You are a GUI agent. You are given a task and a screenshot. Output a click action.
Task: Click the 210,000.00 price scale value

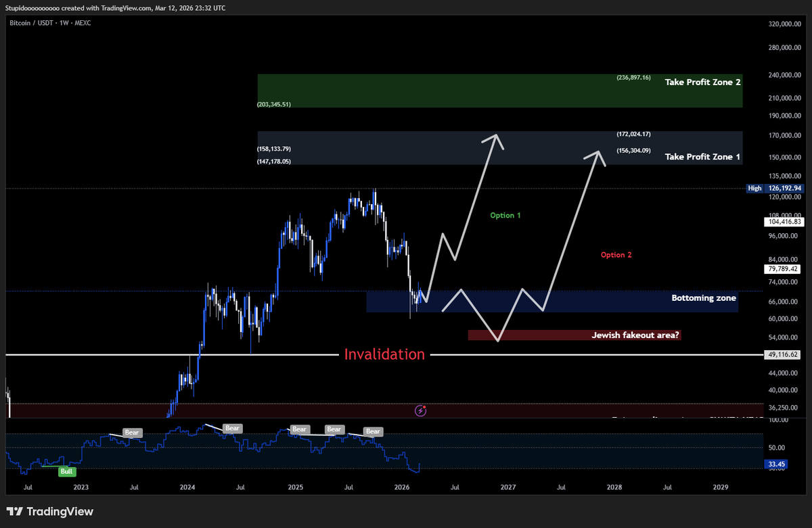point(784,98)
